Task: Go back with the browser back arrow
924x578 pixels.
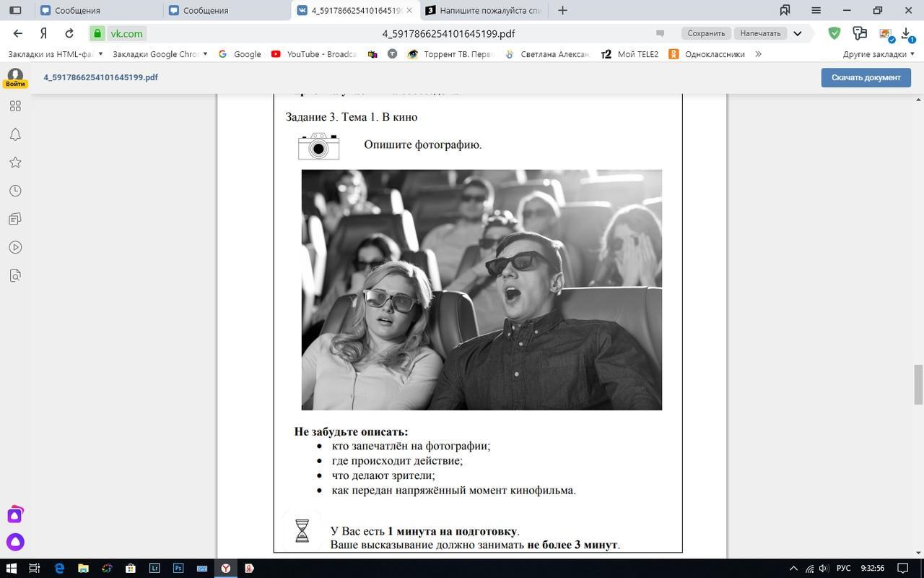Action: click(x=18, y=33)
